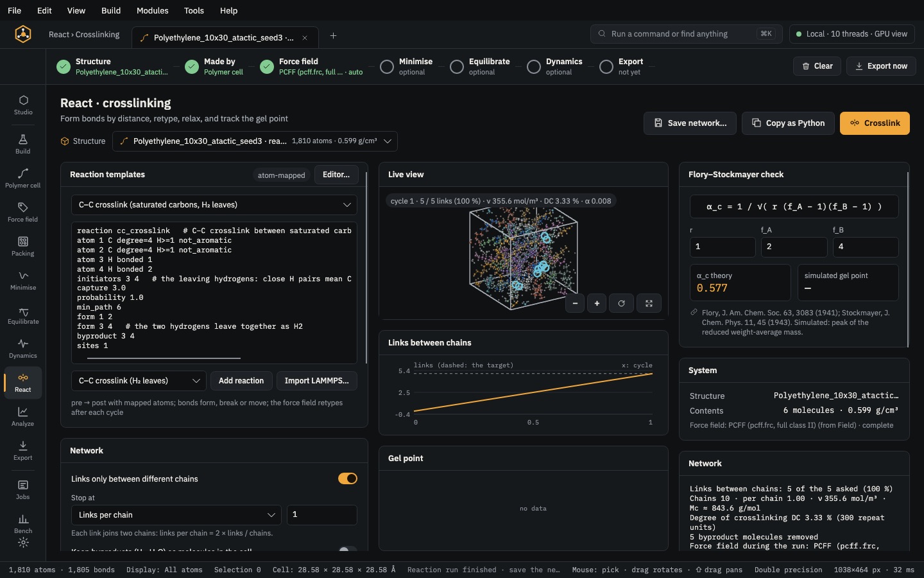Viewport: 924px width, 578px height.
Task: Click Copy as Python
Action: click(x=788, y=123)
